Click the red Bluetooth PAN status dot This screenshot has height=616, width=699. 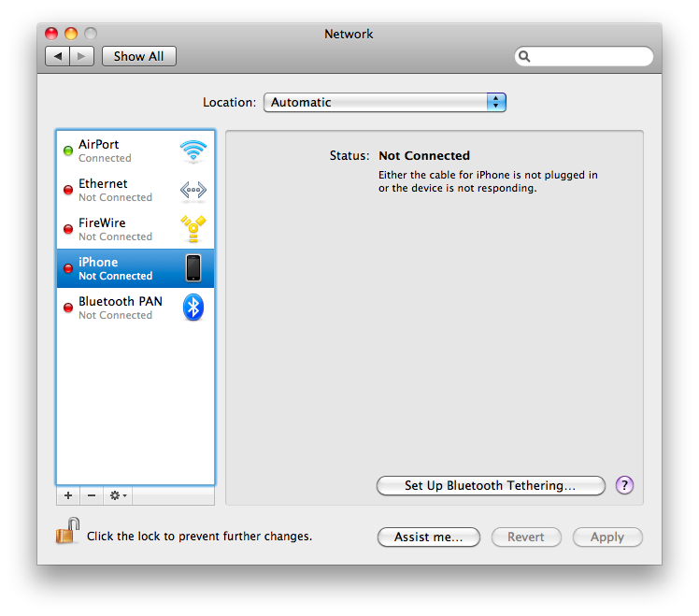click(68, 308)
